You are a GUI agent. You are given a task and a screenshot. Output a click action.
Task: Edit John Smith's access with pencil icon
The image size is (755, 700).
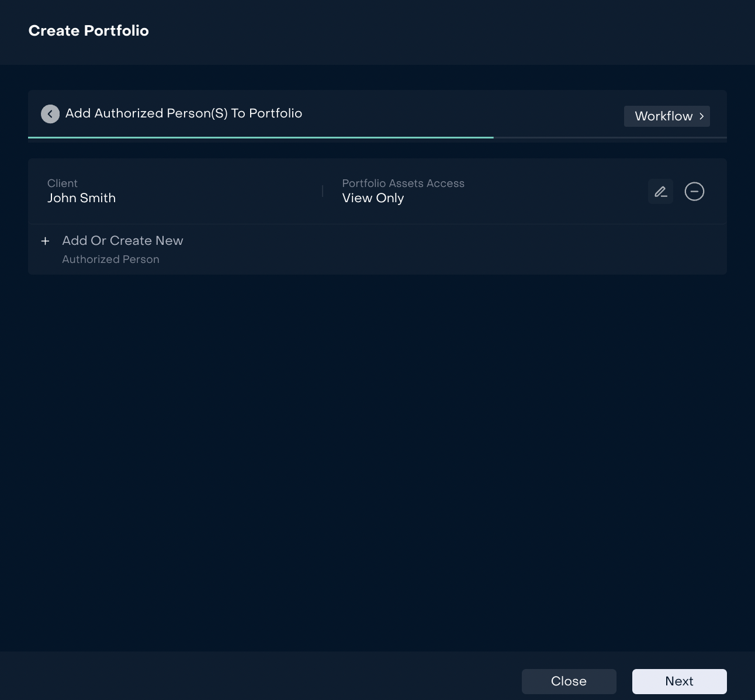coord(660,192)
